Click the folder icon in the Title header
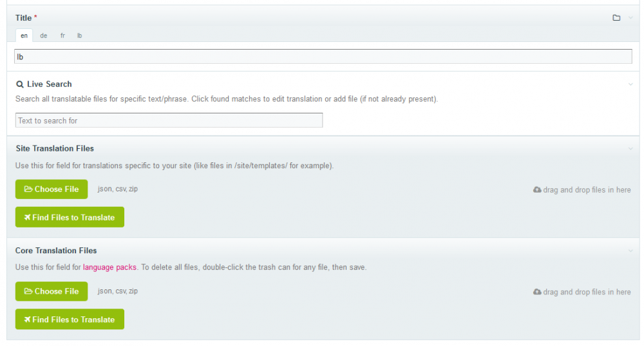Image resolution: width=644 pixels, height=346 pixels. click(x=616, y=18)
